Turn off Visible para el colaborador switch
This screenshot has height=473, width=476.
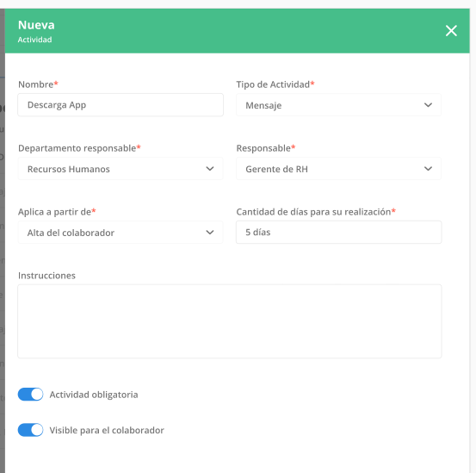[x=30, y=430]
